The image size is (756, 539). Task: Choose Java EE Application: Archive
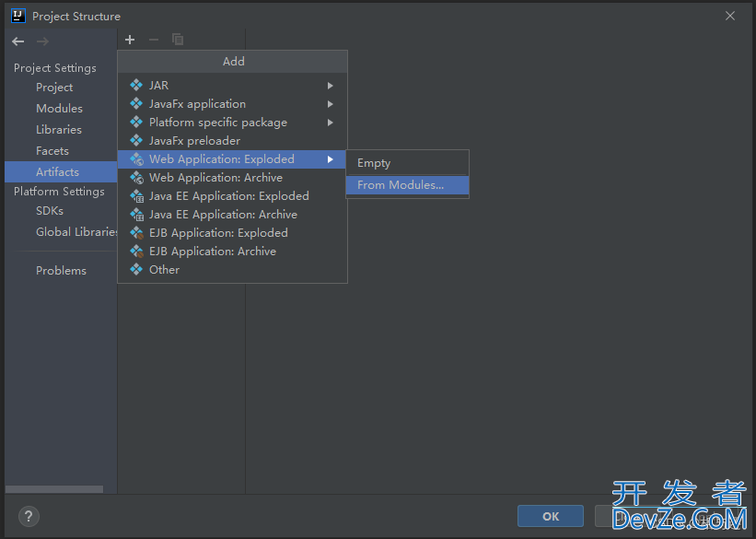(x=232, y=215)
